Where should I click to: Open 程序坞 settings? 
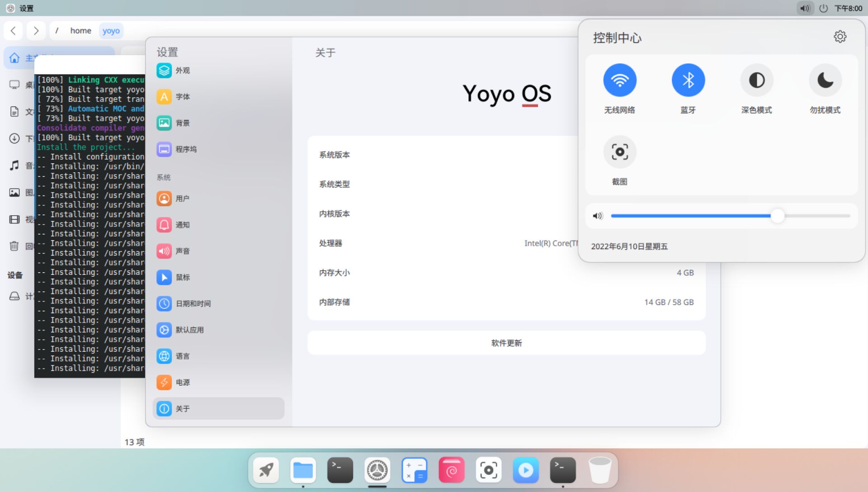pos(186,149)
